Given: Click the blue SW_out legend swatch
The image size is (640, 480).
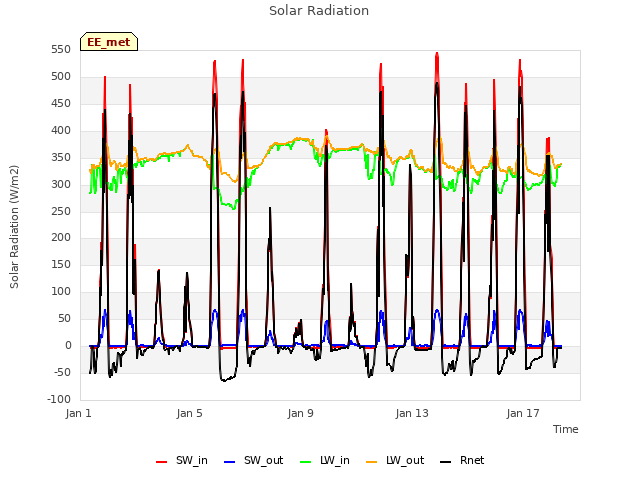Looking at the screenshot, I should coord(230,462).
